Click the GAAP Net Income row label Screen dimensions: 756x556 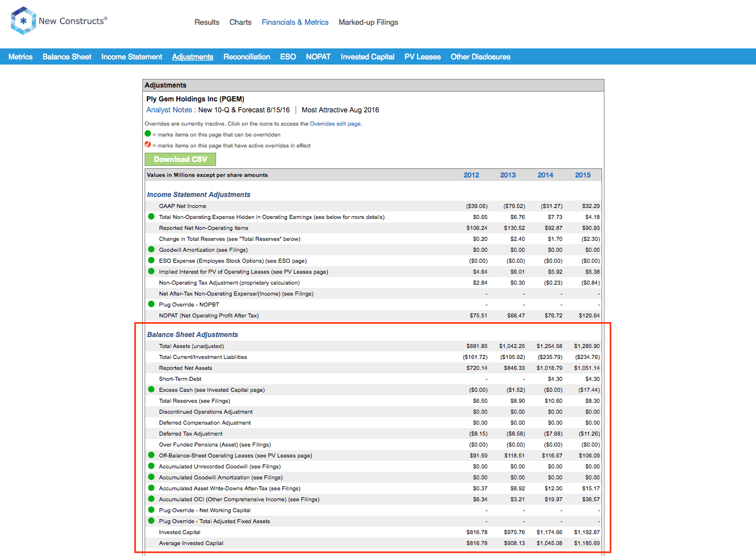point(183,206)
